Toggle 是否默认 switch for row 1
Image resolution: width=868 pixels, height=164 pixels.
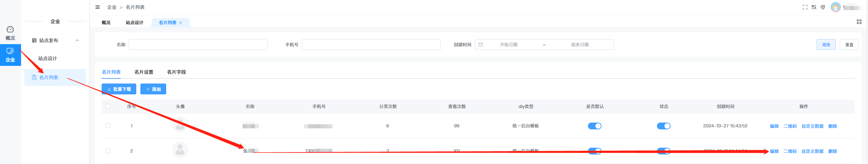[x=594, y=126]
